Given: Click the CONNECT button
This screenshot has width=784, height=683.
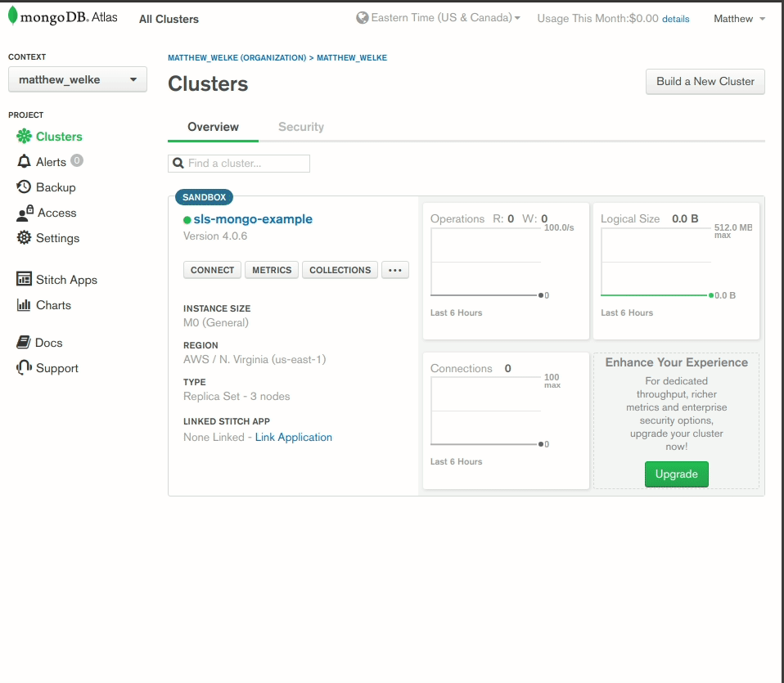Looking at the screenshot, I should click(212, 270).
